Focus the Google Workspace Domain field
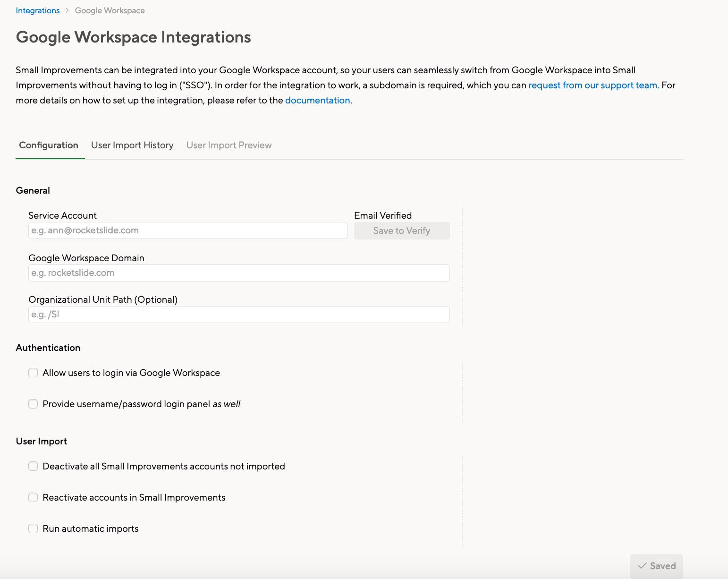The image size is (728, 579). pos(238,273)
